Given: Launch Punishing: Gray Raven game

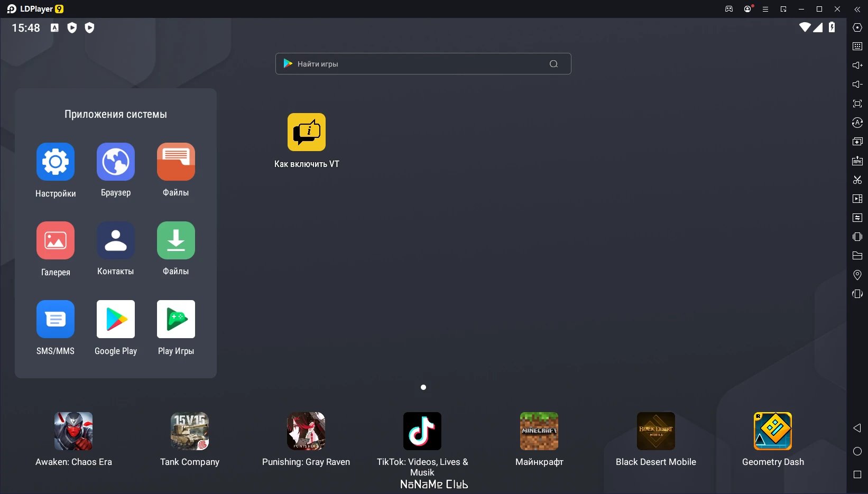Looking at the screenshot, I should point(306,431).
